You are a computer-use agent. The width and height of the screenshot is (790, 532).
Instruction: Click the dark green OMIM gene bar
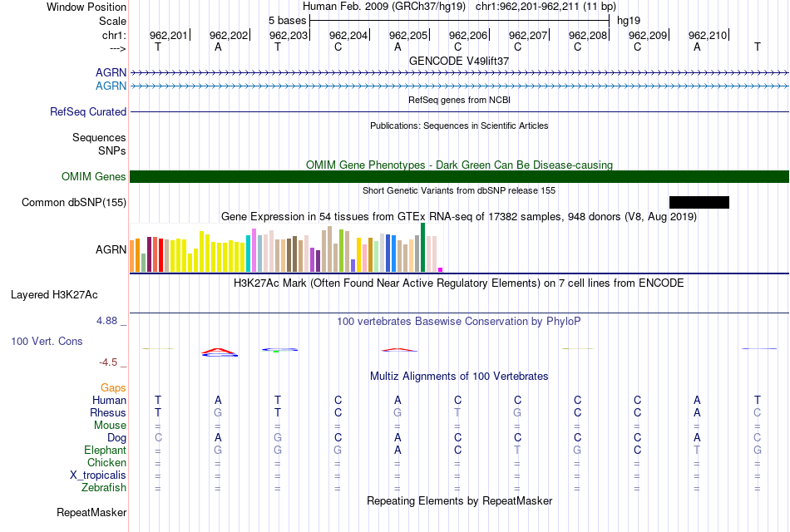pos(459,176)
